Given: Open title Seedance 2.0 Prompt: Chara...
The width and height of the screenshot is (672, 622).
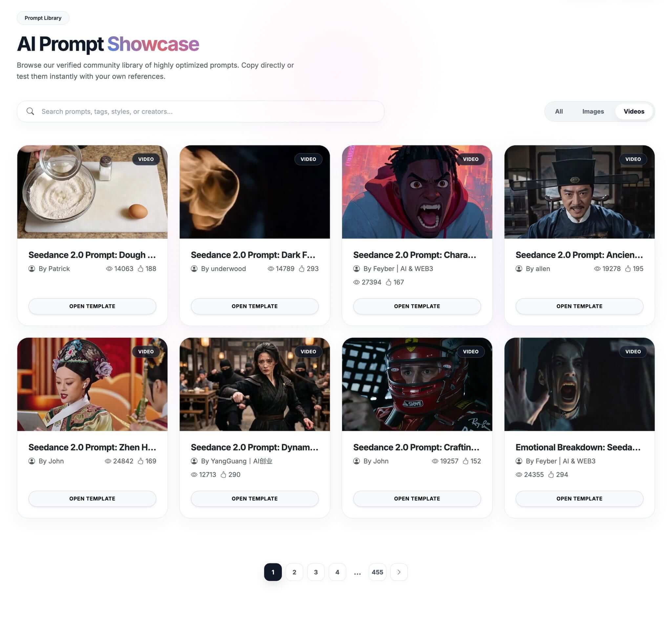Looking at the screenshot, I should pyautogui.click(x=415, y=255).
